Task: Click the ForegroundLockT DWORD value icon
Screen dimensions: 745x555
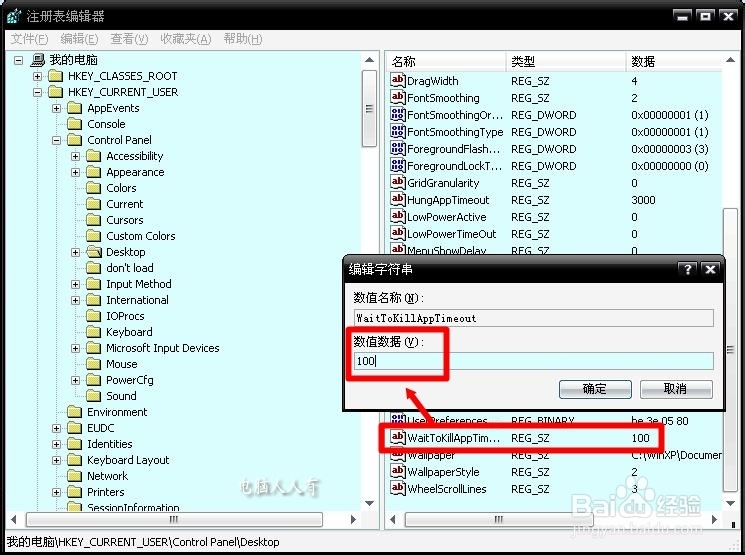Action: click(398, 165)
